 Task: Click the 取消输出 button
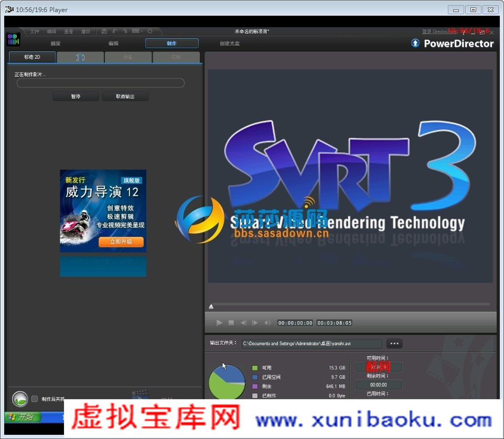pyautogui.click(x=125, y=96)
